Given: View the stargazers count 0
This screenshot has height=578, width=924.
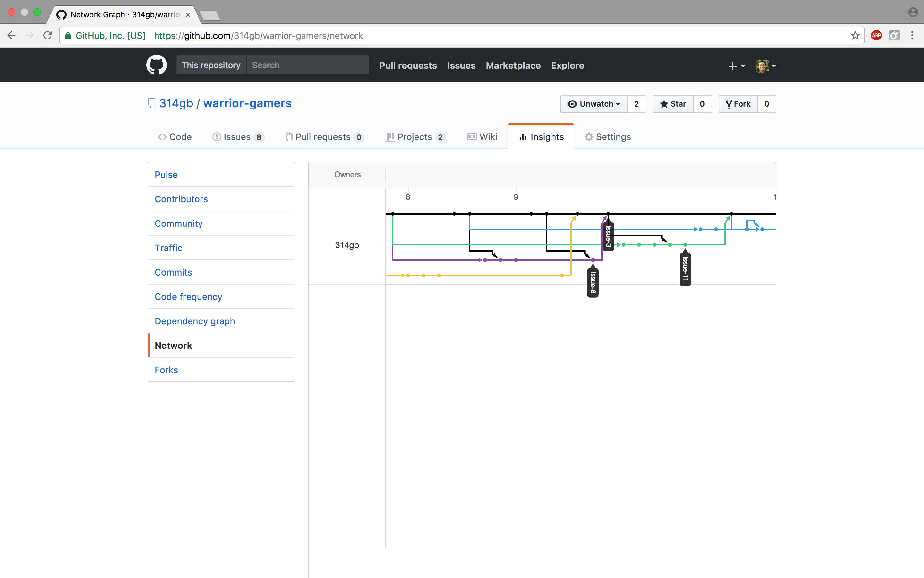Looking at the screenshot, I should tap(702, 104).
